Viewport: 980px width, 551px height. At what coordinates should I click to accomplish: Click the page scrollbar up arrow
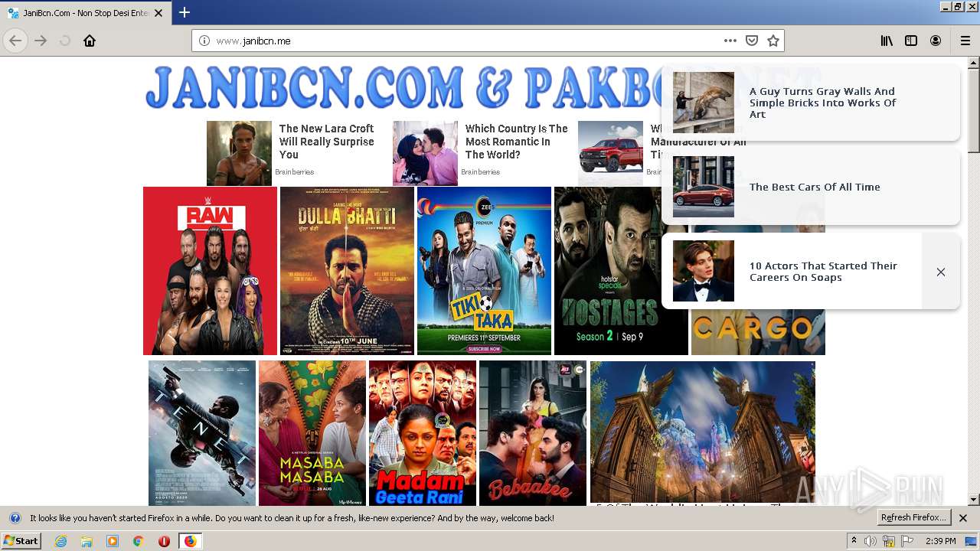(974, 63)
